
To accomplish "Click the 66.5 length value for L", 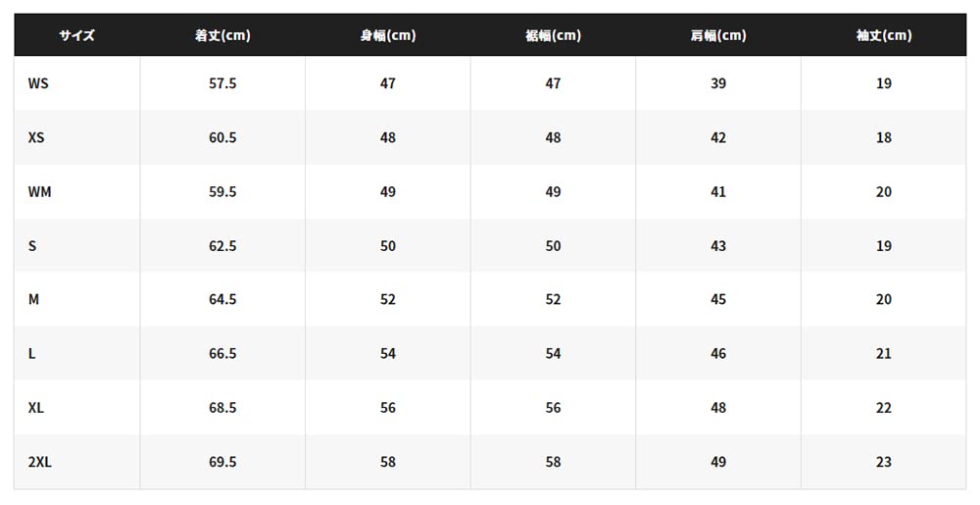I will point(222,353).
